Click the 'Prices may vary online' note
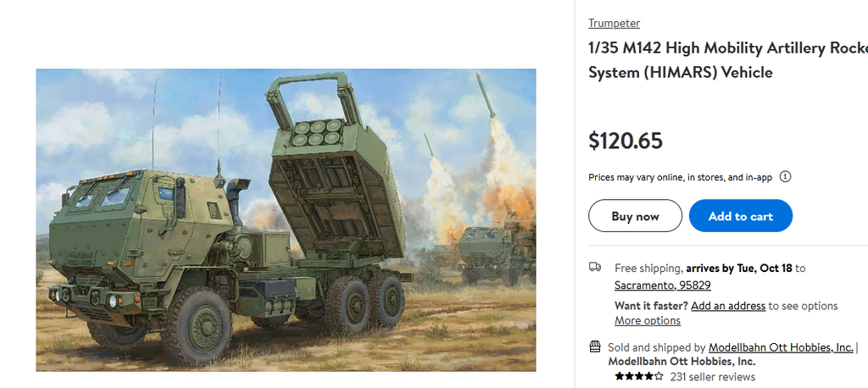The height and width of the screenshot is (388, 868). (x=680, y=177)
